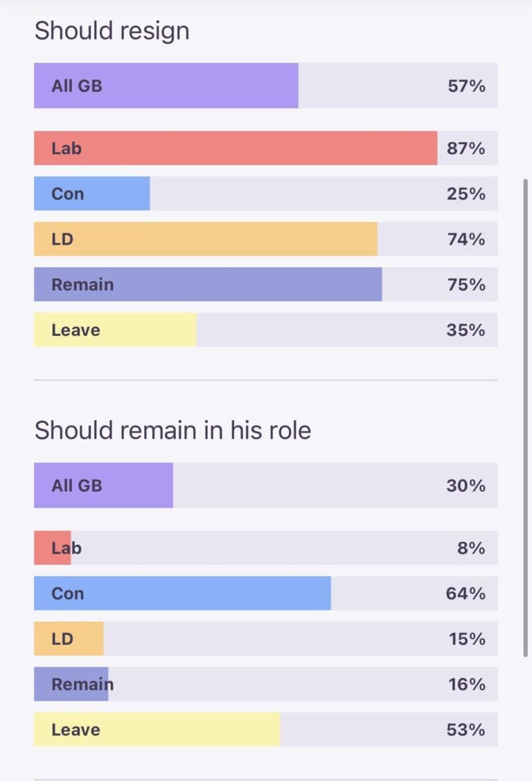Click the blue Con bar showing 64%
Screen dimensions: 532x781
182,594
